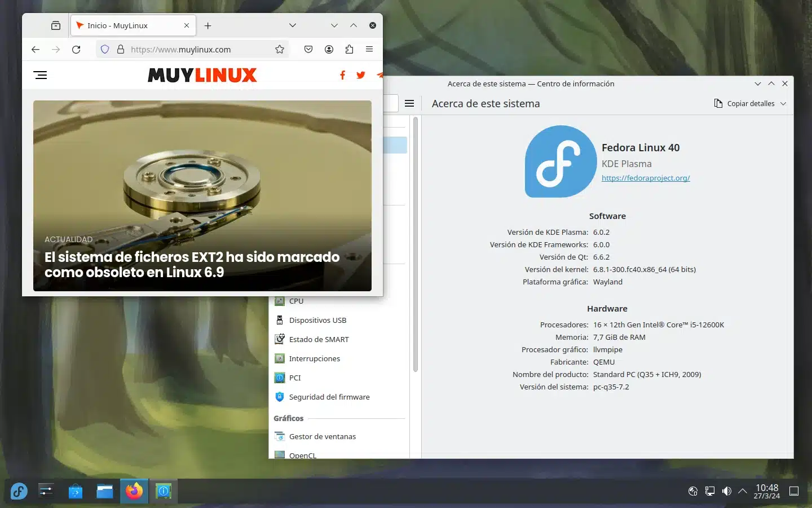Click kernel version value 6.8.1-300.fc40
The height and width of the screenshot is (508, 812).
coord(645,269)
